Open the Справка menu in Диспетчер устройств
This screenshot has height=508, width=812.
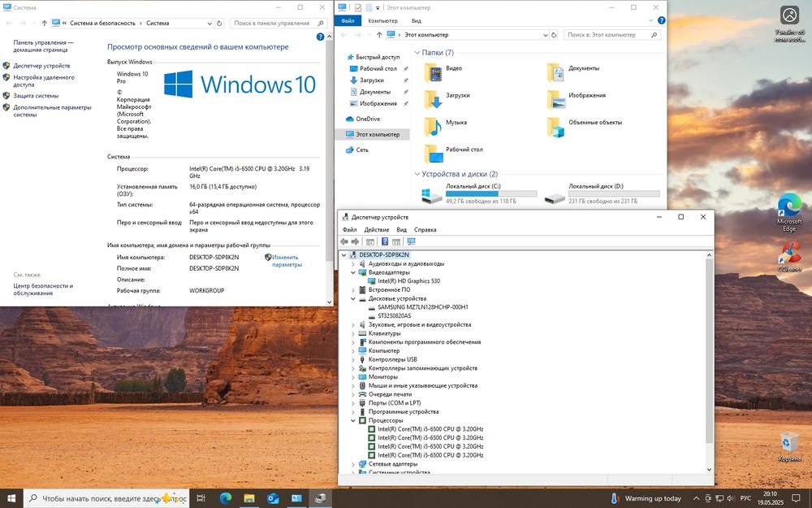(x=425, y=230)
